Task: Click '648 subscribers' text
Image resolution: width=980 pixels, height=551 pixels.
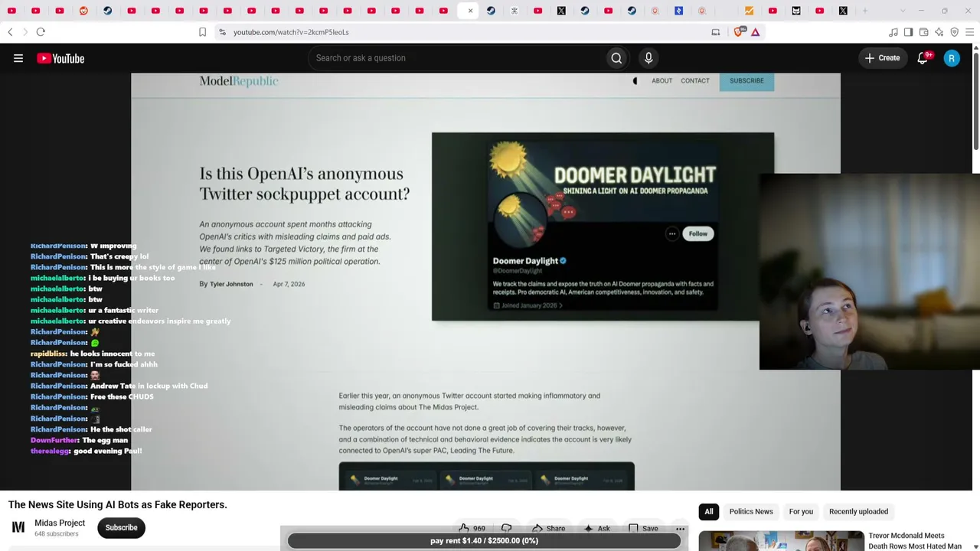Action: point(57,533)
